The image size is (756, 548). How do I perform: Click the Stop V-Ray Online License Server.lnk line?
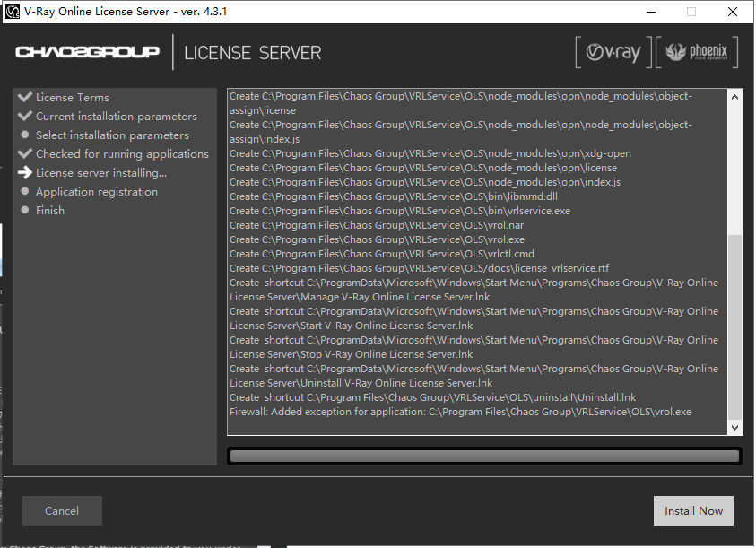474,347
